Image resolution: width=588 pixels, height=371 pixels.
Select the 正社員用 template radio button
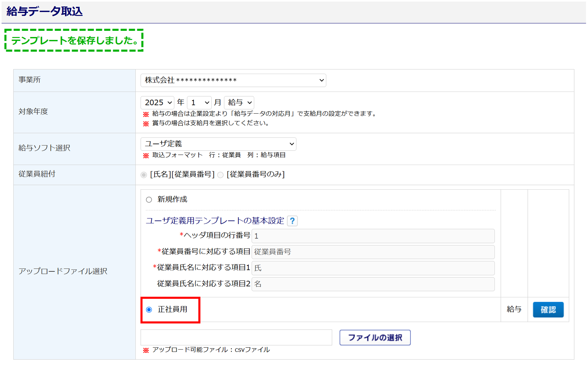149,310
